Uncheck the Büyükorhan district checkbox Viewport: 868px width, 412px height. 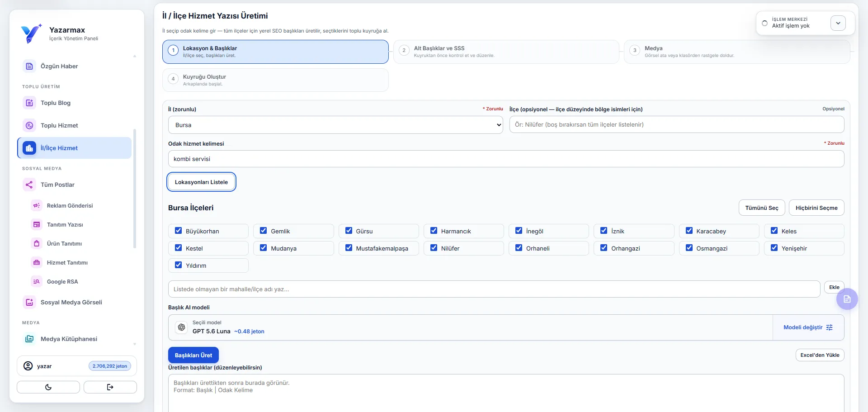179,231
